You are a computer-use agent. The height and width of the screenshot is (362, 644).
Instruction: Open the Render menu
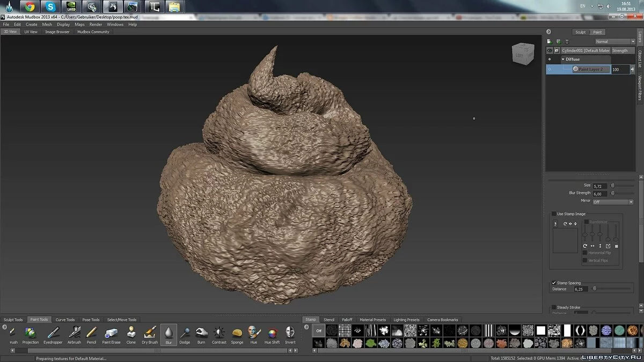click(96, 24)
